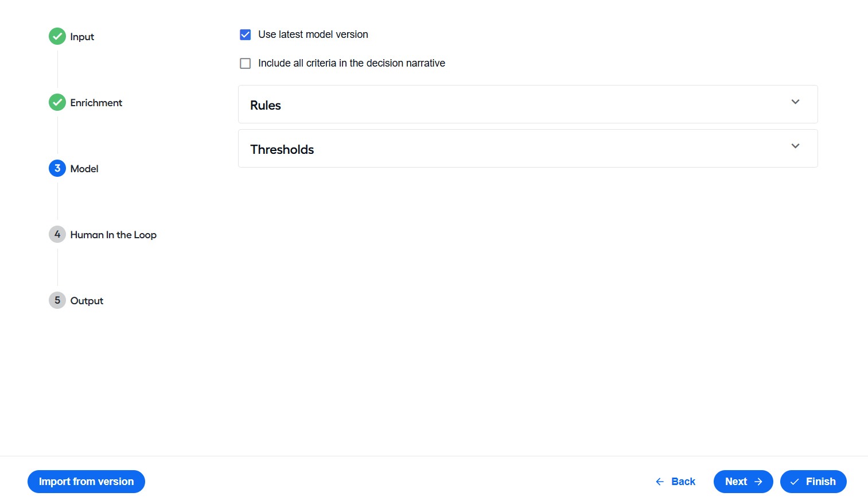The height and width of the screenshot is (504, 868).
Task: Click the Input step label
Action: click(x=82, y=37)
